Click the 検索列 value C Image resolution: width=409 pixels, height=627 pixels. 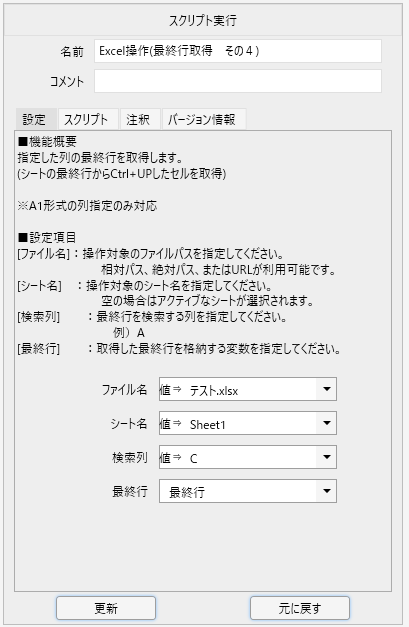[x=194, y=458]
